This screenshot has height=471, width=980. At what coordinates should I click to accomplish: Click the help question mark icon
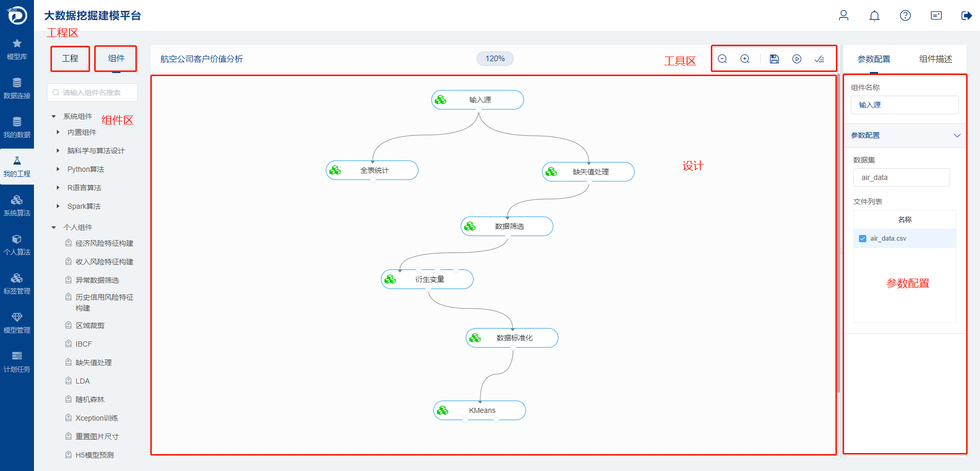pos(905,15)
